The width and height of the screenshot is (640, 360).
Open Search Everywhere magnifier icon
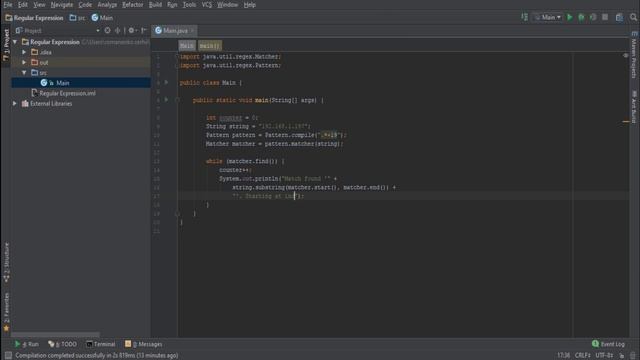click(x=633, y=17)
